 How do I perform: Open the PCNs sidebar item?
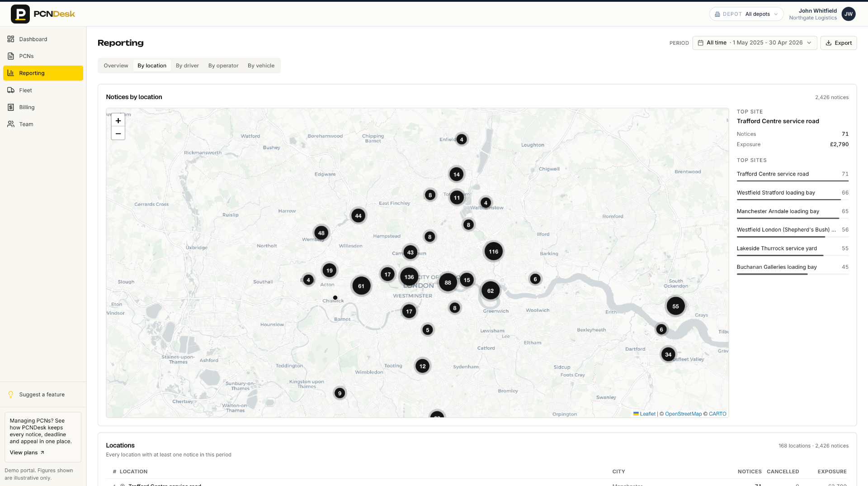click(43, 56)
